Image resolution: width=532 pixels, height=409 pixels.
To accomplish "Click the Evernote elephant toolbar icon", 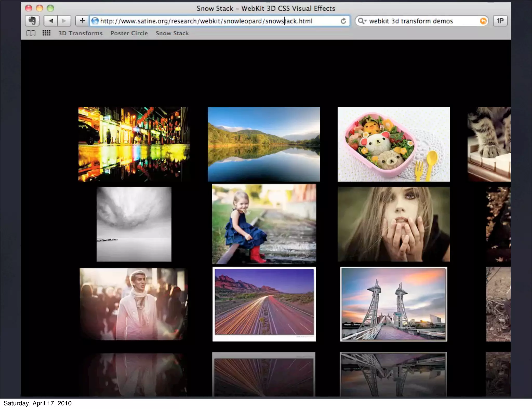I will 32,21.
